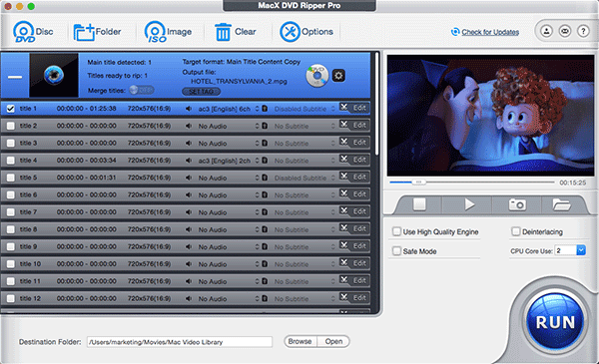Play the preview video

coord(469,204)
